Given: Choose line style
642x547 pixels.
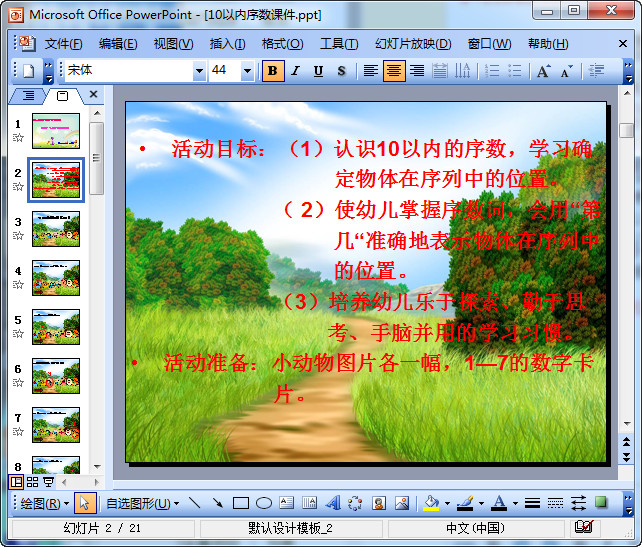Looking at the screenshot, I should pos(532,503).
